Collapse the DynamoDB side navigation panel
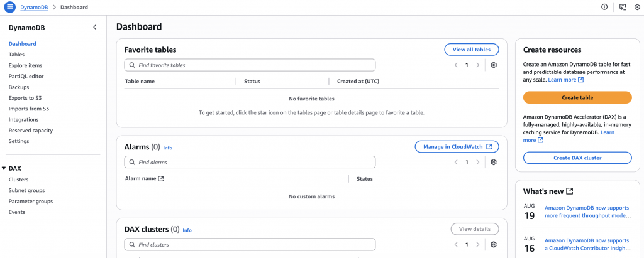Viewport: 644px width, 258px height. point(95,27)
